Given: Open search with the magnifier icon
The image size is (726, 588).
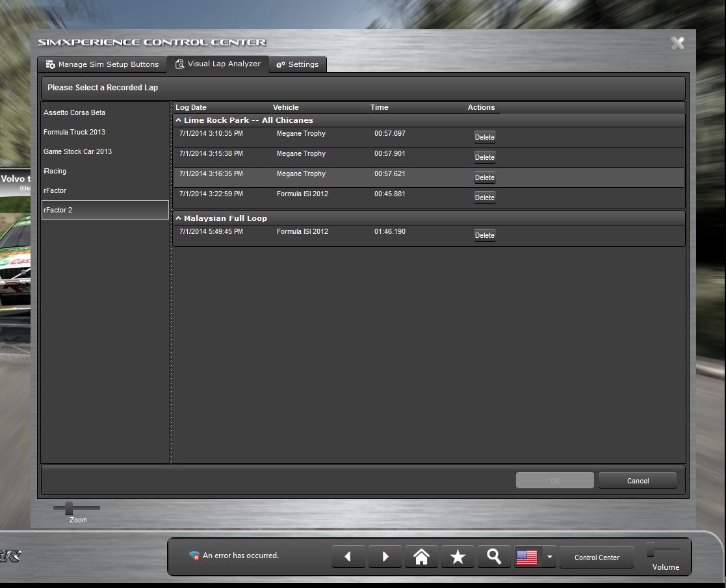Looking at the screenshot, I should [494, 557].
